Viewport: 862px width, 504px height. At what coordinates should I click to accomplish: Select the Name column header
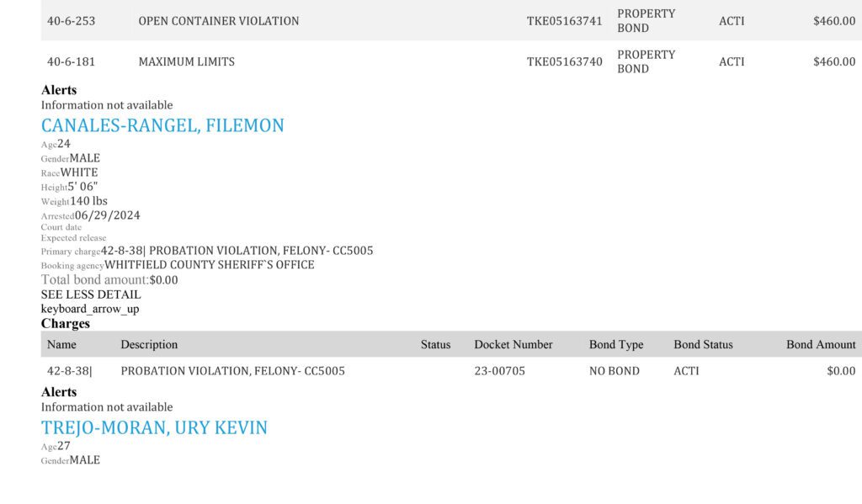point(61,345)
